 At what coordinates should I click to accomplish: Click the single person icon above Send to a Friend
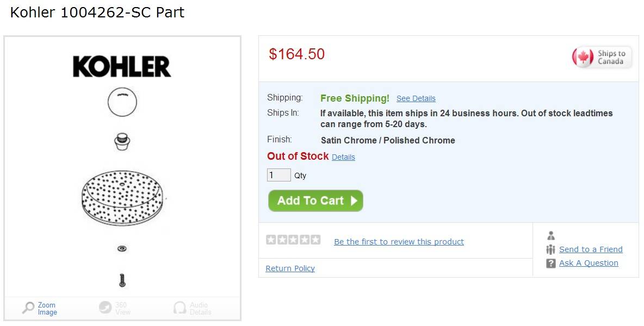click(x=550, y=236)
